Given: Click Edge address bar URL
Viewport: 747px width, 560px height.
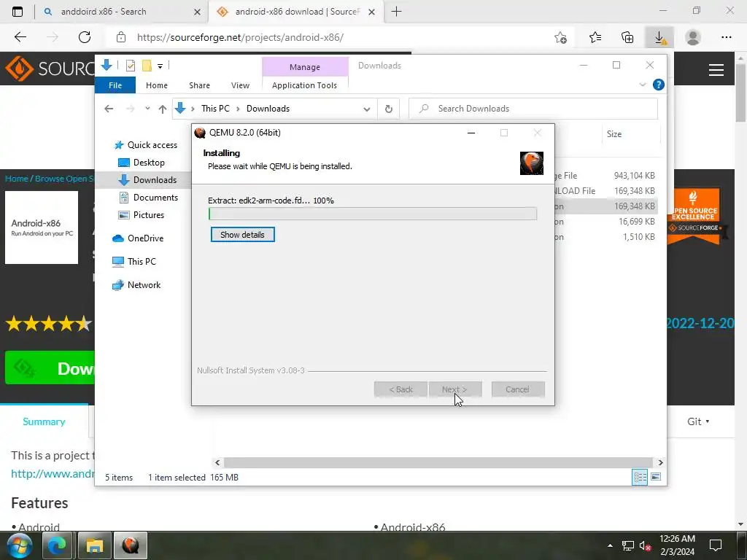Looking at the screenshot, I should pos(240,37).
